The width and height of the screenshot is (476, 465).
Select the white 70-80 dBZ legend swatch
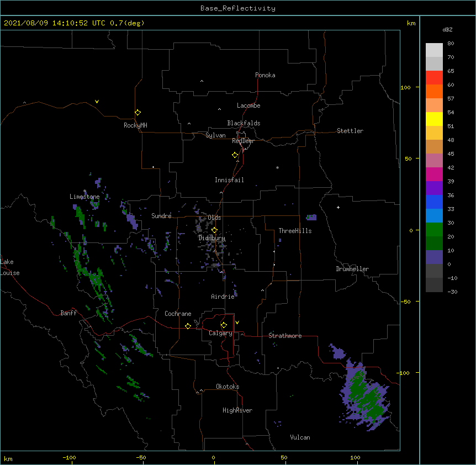tap(434, 50)
